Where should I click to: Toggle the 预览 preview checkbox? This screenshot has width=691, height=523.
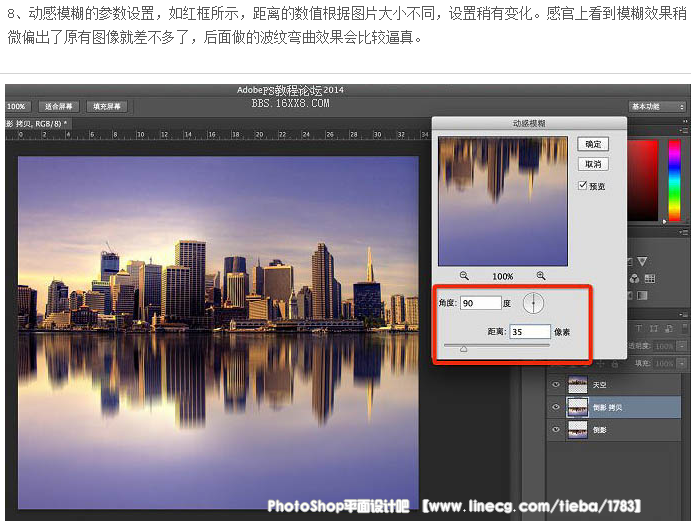coord(583,185)
